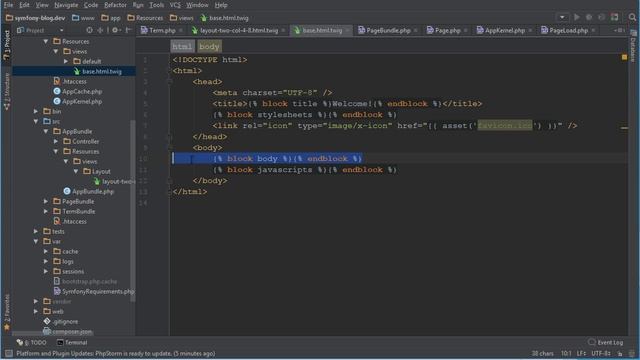Expand the PageBundle folder
The width and height of the screenshot is (640, 360).
[46, 201]
